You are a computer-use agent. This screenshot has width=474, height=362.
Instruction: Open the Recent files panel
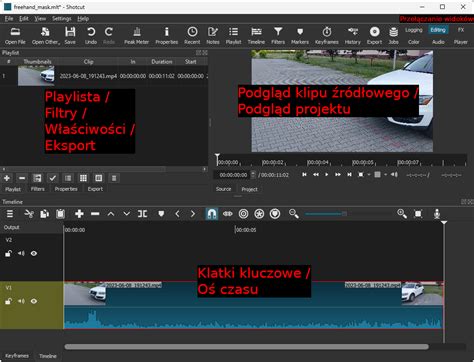[x=192, y=36]
